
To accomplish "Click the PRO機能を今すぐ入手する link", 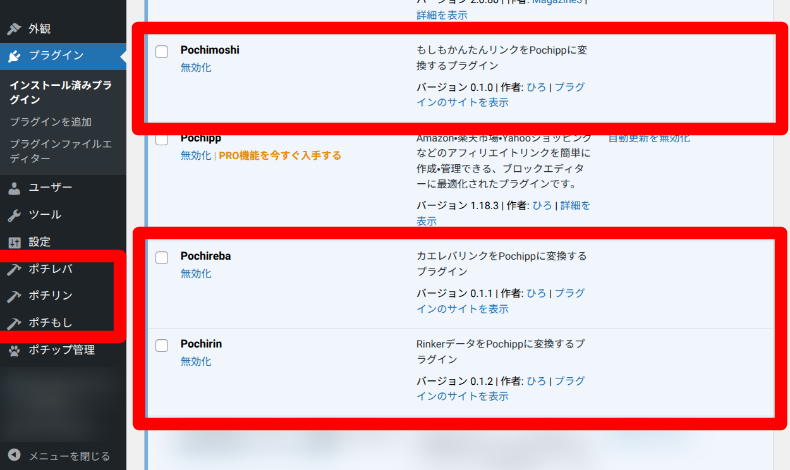I will pos(280,156).
